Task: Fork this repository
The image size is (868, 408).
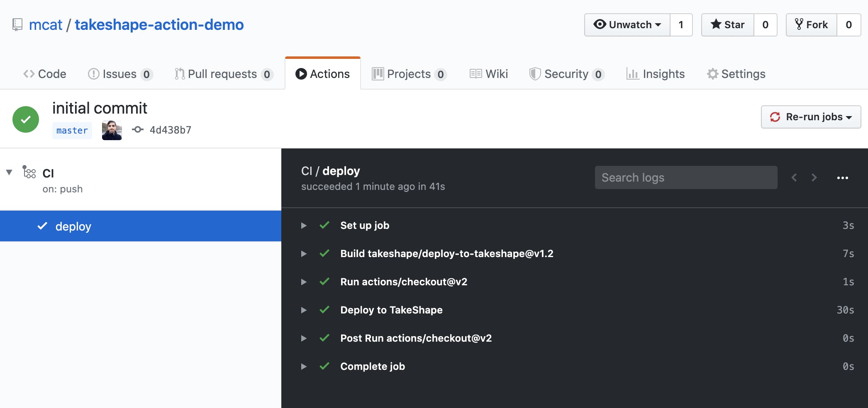Action: tap(811, 25)
